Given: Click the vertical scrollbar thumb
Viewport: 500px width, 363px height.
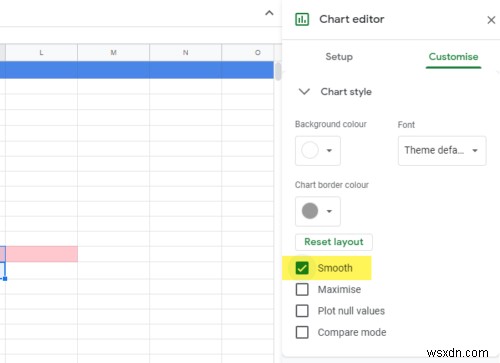Looking at the screenshot, I should pos(278,71).
